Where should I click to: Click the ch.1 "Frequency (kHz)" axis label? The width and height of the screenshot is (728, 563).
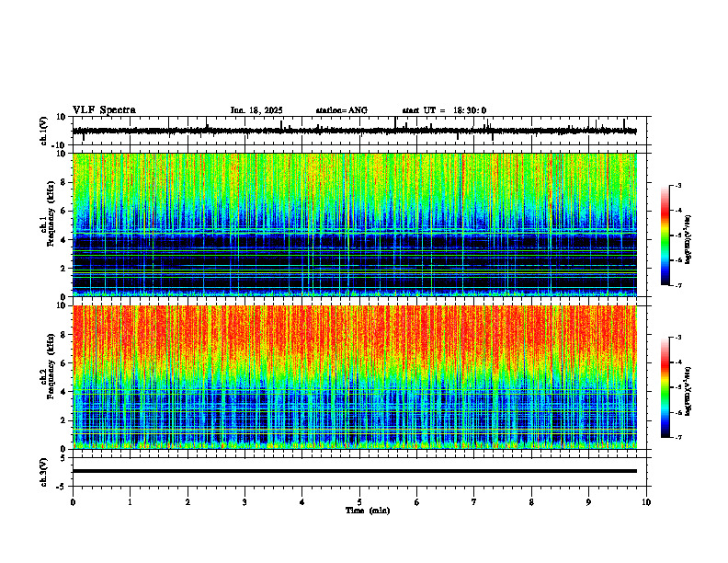click(51, 214)
